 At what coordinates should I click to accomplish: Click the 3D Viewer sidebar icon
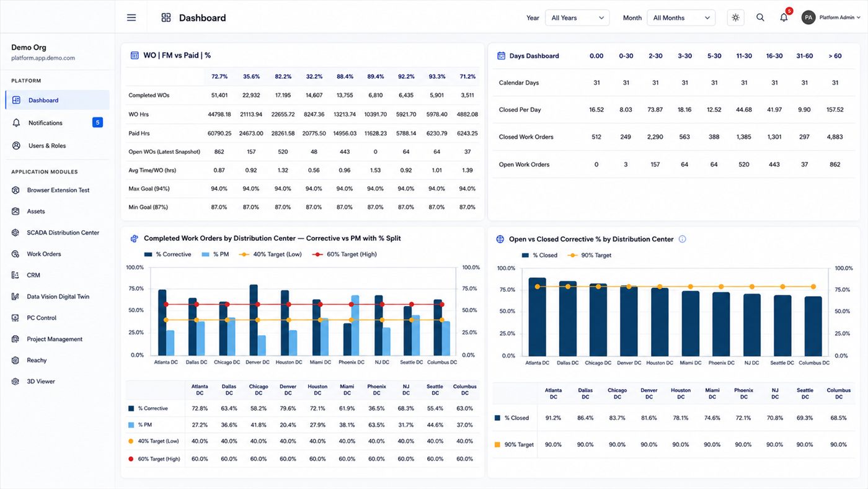coord(15,382)
